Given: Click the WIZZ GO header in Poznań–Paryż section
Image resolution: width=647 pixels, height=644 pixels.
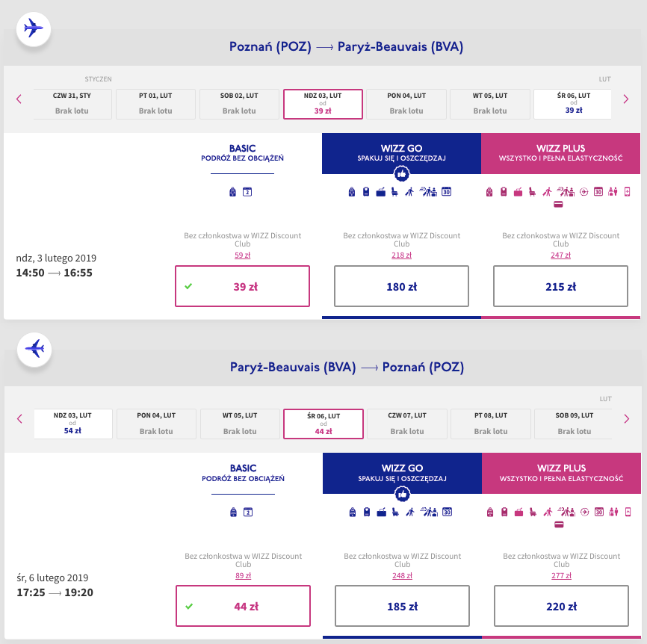Looking at the screenshot, I should click(x=401, y=153).
